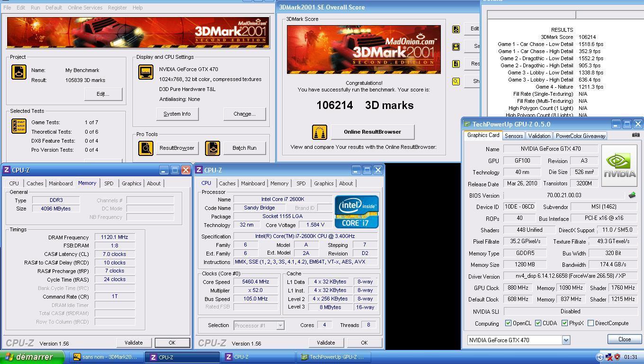644x364 pixels.
Task: Open the Register menu in 3DMark
Action: point(117,8)
